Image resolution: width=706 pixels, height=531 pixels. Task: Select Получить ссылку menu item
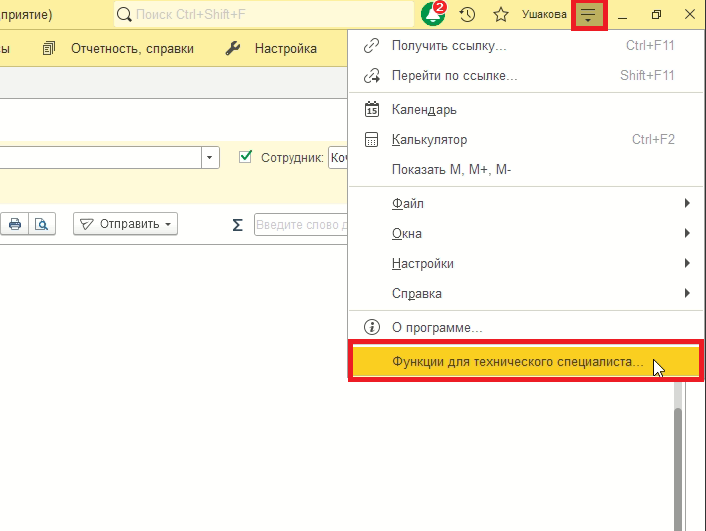[526, 45]
